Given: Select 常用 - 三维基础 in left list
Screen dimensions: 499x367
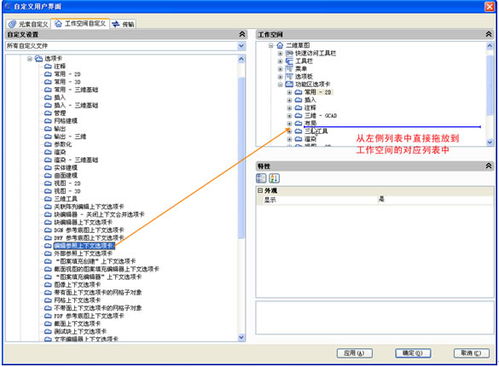Looking at the screenshot, I should [76, 90].
